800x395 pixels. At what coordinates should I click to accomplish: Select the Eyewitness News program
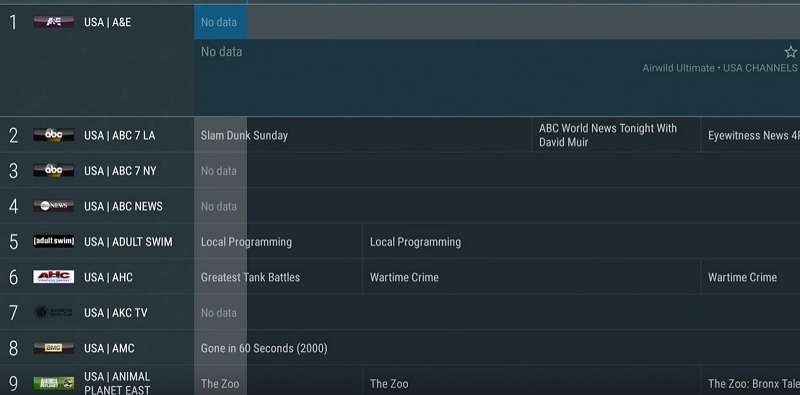[x=751, y=135]
